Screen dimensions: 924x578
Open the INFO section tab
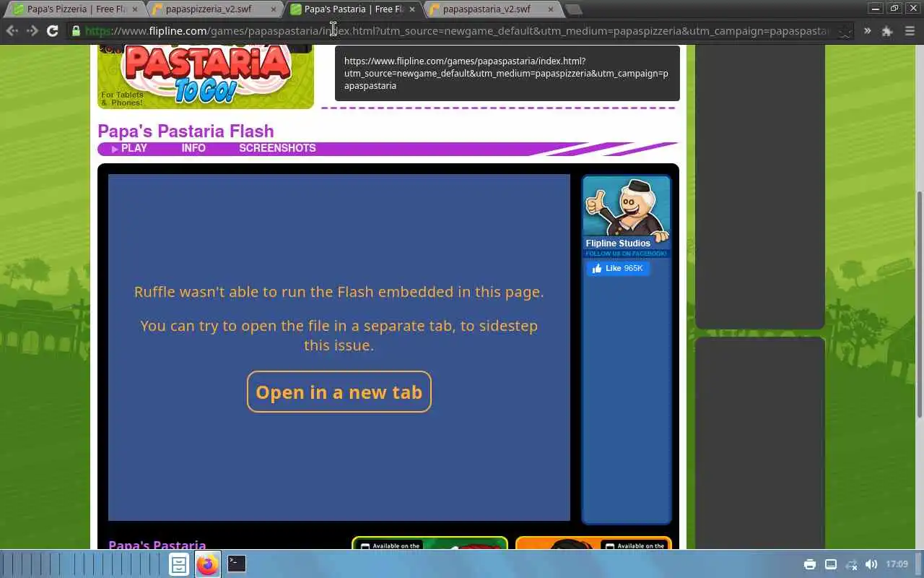[x=193, y=148]
